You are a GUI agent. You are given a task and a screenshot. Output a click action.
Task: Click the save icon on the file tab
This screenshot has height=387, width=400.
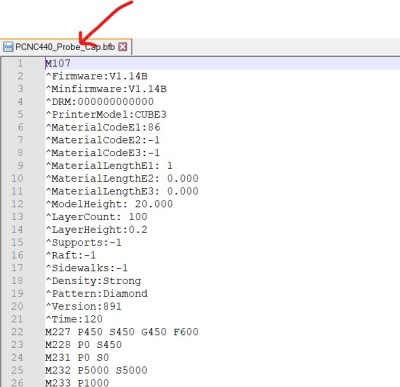pos(8,47)
